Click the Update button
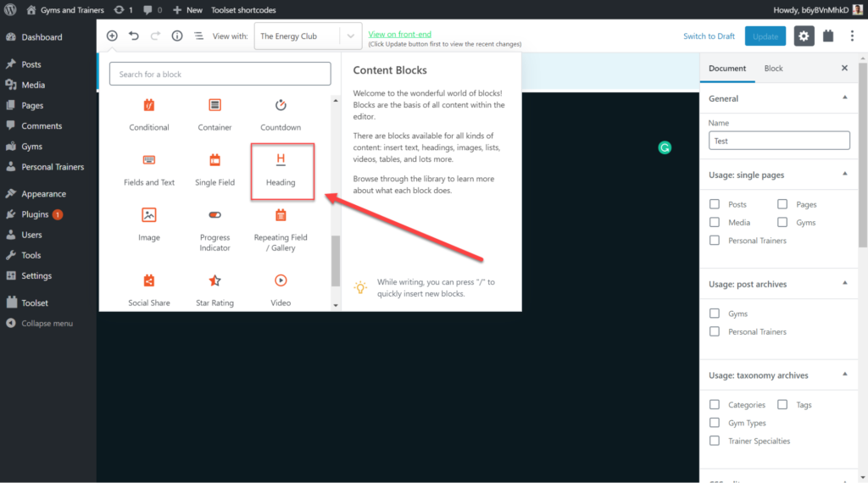This screenshot has height=483, width=868. coord(765,36)
